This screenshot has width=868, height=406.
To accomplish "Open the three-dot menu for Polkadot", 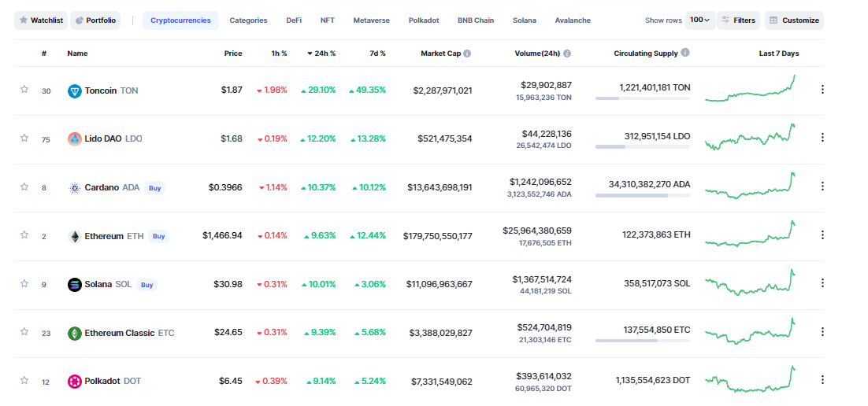I will pos(822,379).
